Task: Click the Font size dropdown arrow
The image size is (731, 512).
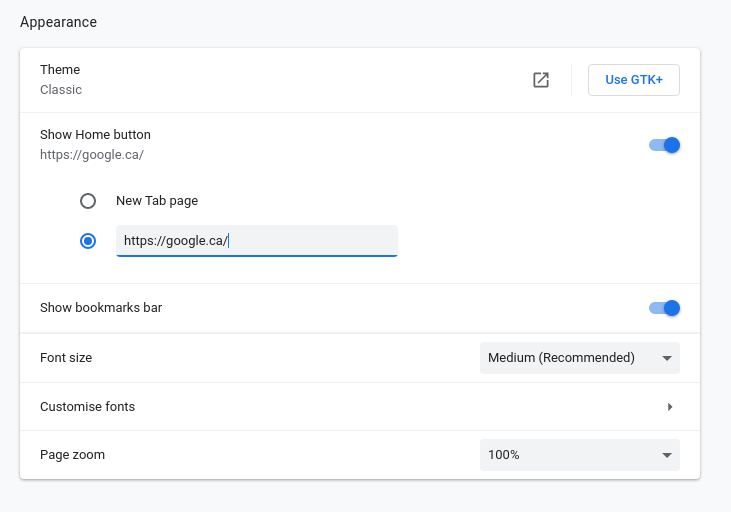Action: click(x=667, y=358)
